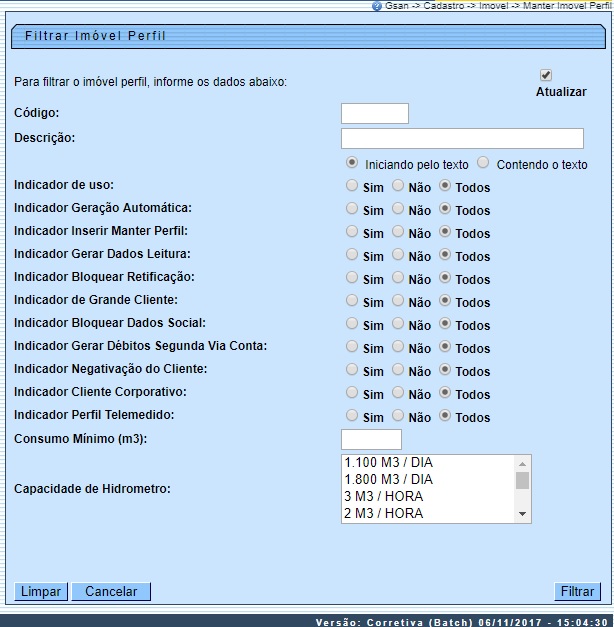Choose Sim for Indicador de uso
Image resolution: width=614 pixels, height=627 pixels.
[351, 185]
